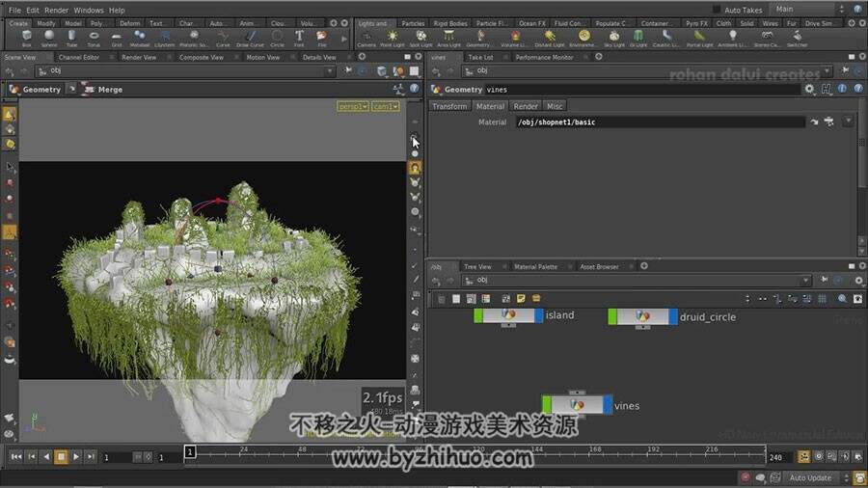Image resolution: width=868 pixels, height=488 pixels.
Task: Add a Camera from the Lights shelf
Action: pyautogui.click(x=366, y=39)
